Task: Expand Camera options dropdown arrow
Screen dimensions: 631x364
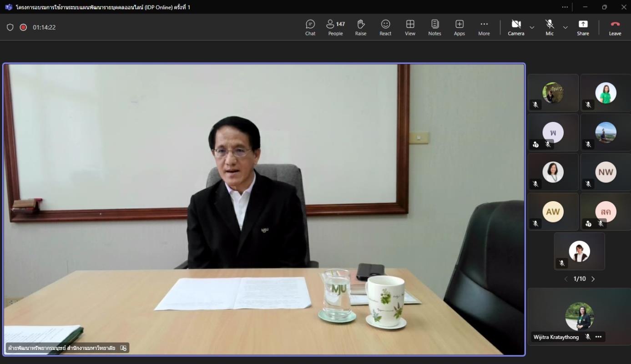Action: click(x=532, y=28)
